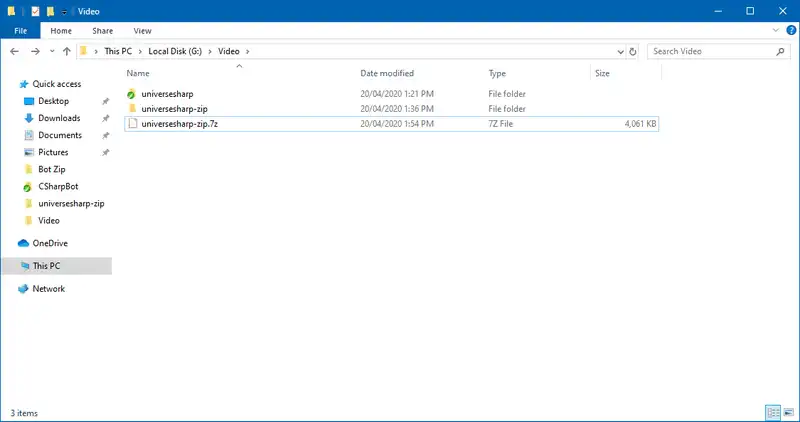Open OneDrive in the navigation pane
Image resolution: width=800 pixels, height=422 pixels.
[x=48, y=243]
